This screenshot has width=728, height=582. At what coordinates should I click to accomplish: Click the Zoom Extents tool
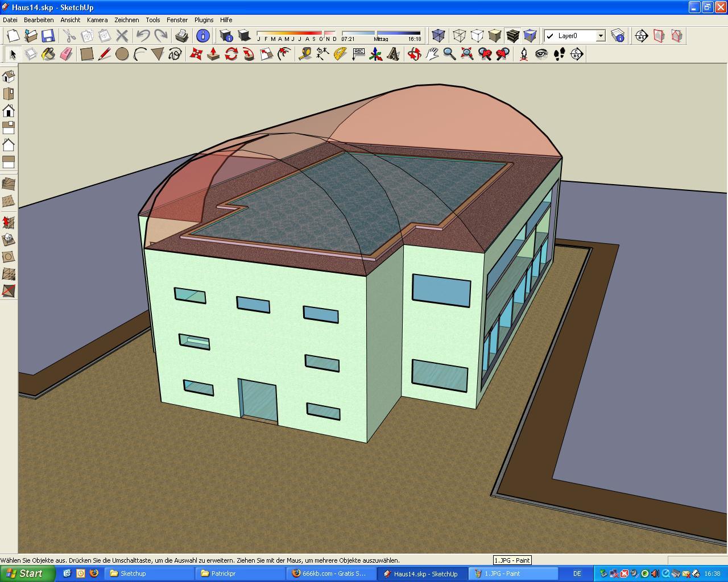point(468,54)
